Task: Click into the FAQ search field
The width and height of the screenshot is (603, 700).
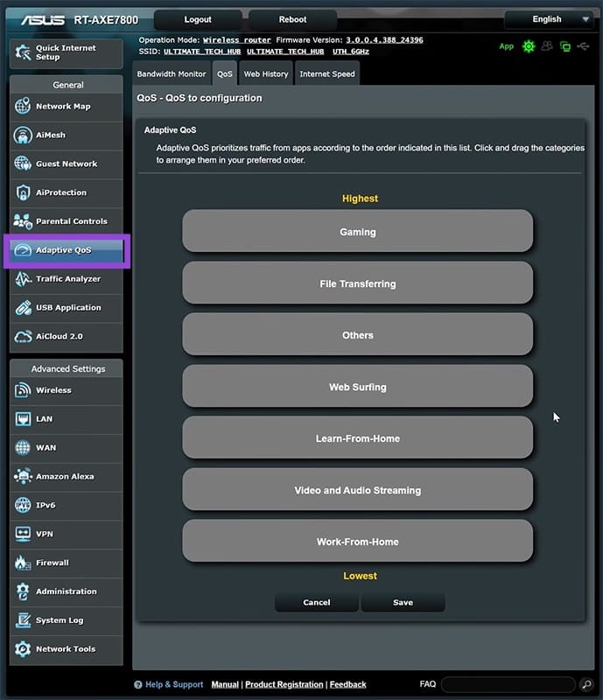Action: click(508, 684)
